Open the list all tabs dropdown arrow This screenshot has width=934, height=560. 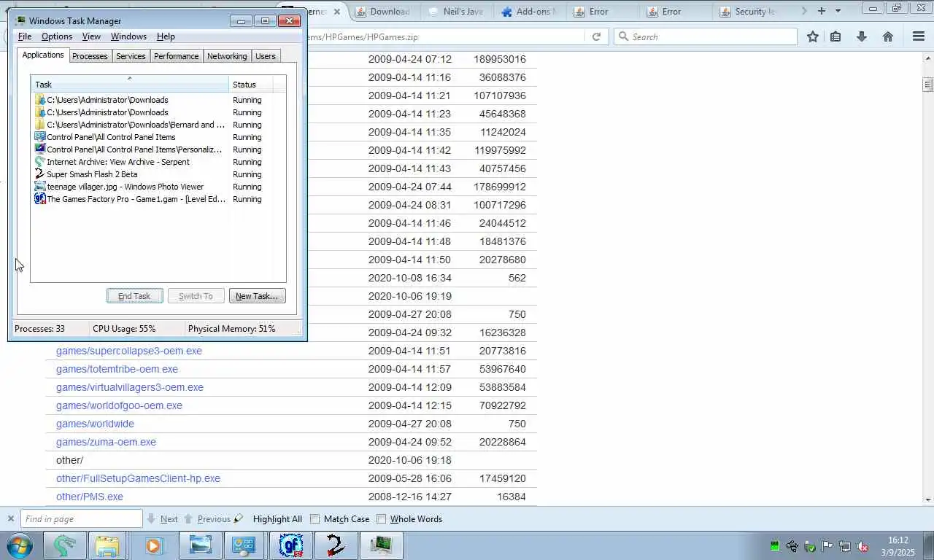pyautogui.click(x=838, y=11)
